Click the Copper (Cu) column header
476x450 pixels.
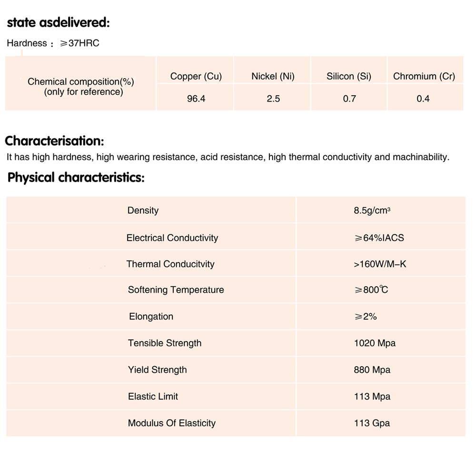pos(196,76)
